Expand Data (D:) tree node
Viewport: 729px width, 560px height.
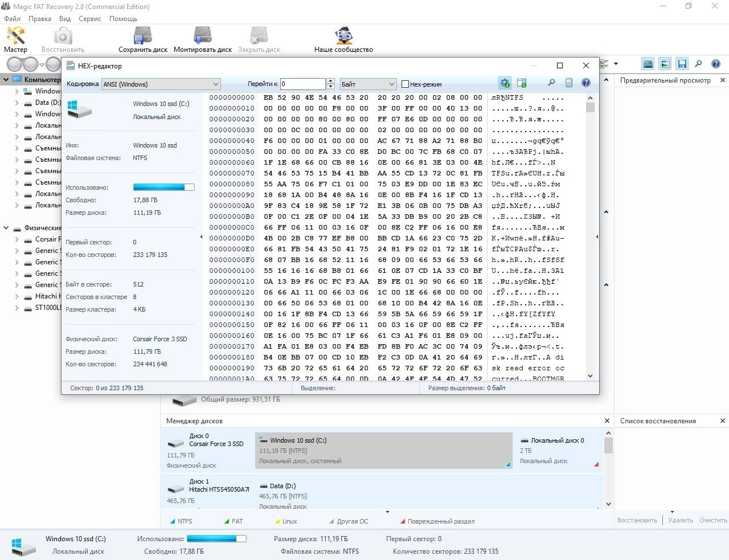click(17, 103)
